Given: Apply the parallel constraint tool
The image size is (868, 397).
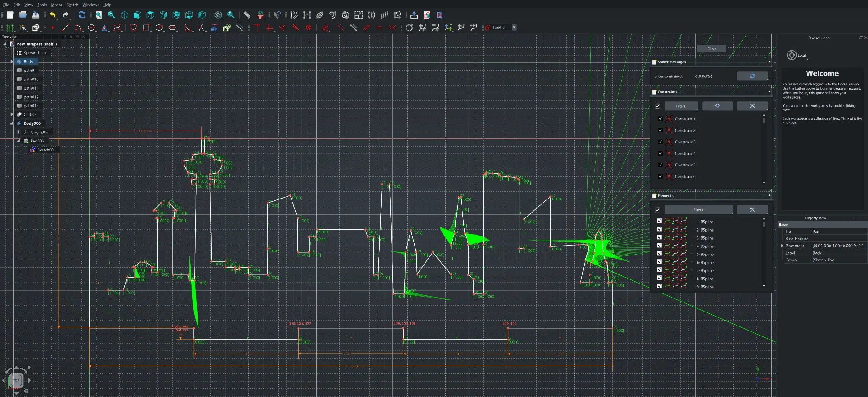Looking at the screenshot, I should (367, 28).
